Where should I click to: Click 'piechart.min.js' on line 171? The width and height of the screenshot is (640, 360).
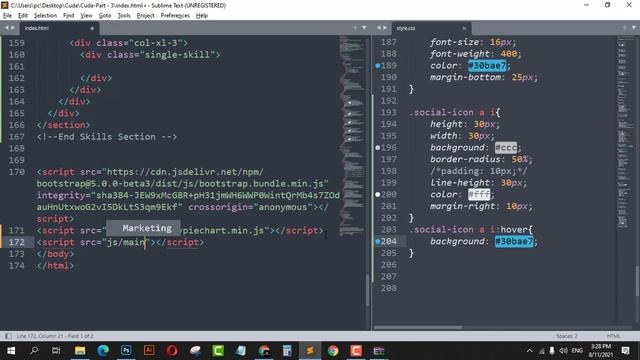(223, 231)
